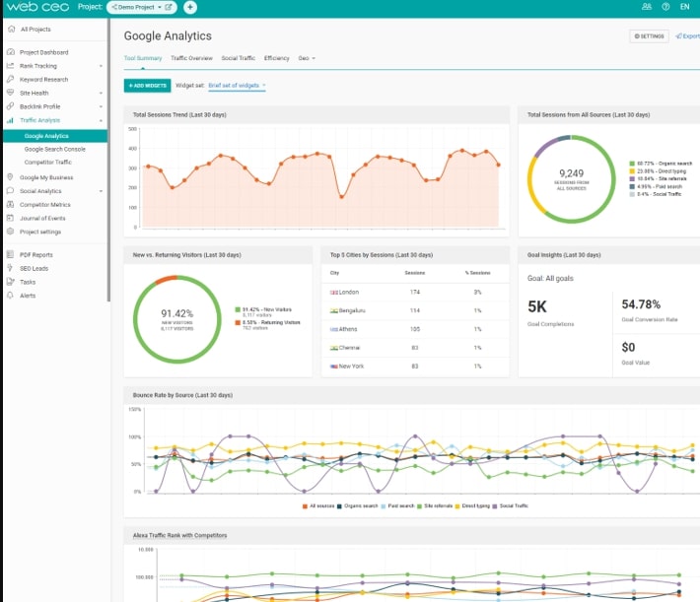Toggle Paid search legend in Bounce Rate chart

(x=397, y=506)
